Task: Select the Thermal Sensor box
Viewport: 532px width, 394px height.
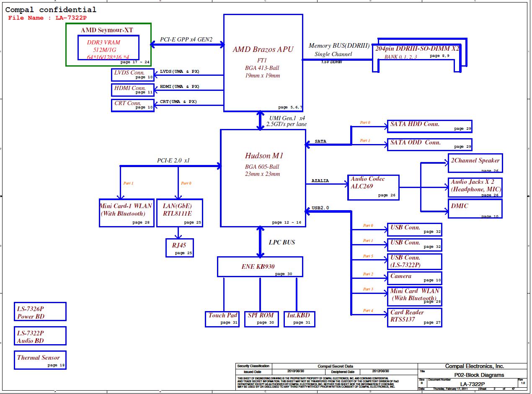Action: 40,360
